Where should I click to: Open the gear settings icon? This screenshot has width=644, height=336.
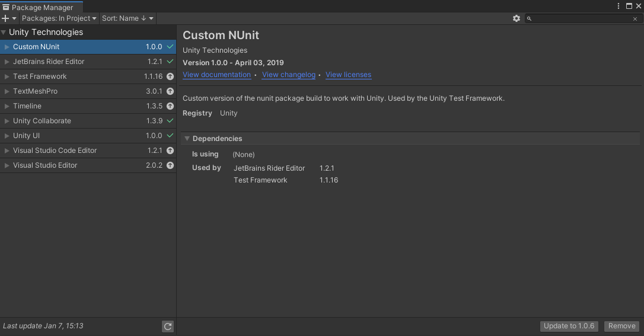tap(516, 18)
